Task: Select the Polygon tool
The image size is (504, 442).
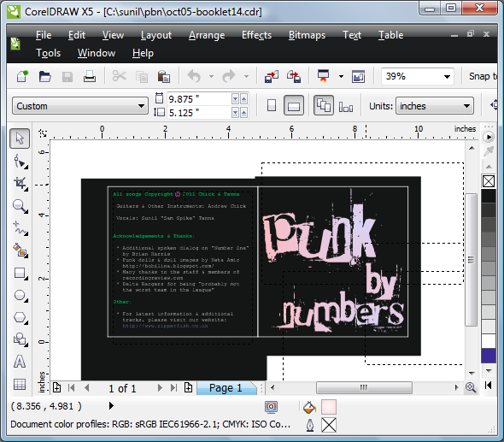Action: pos(21,317)
